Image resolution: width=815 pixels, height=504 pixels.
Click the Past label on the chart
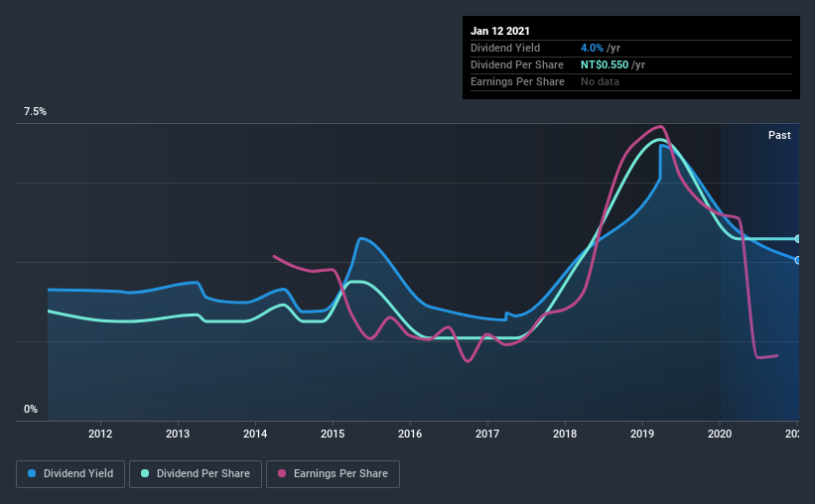coord(779,135)
